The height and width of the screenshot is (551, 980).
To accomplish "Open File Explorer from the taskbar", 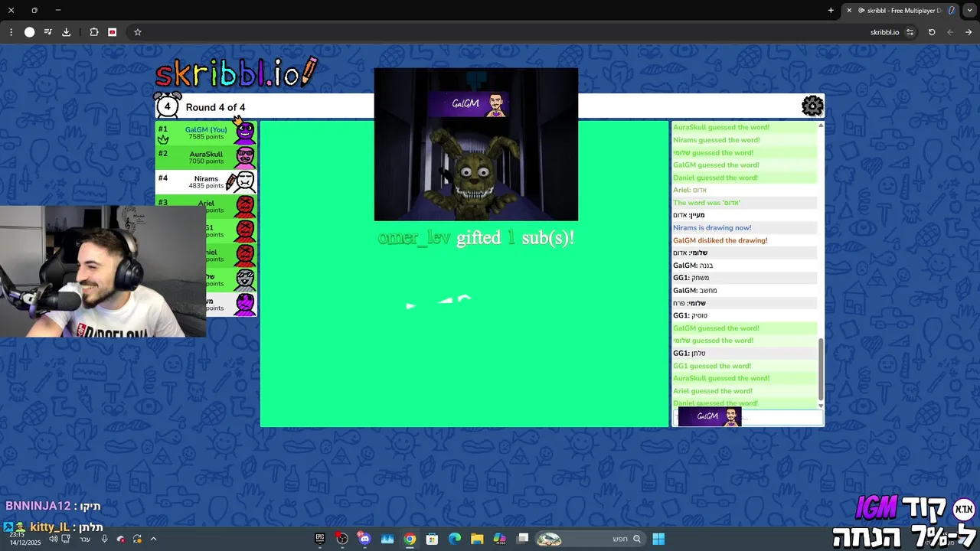I will [x=477, y=539].
